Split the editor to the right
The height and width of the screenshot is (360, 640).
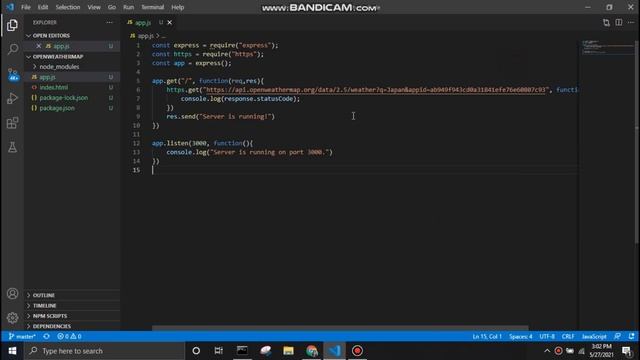(x=619, y=22)
